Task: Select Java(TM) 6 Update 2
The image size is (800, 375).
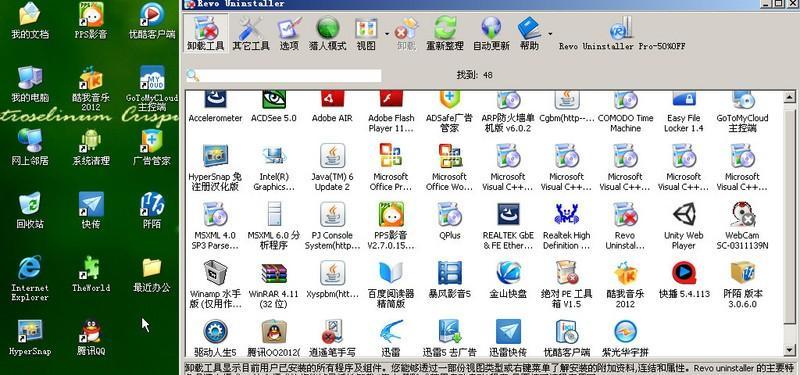Action: [x=332, y=167]
